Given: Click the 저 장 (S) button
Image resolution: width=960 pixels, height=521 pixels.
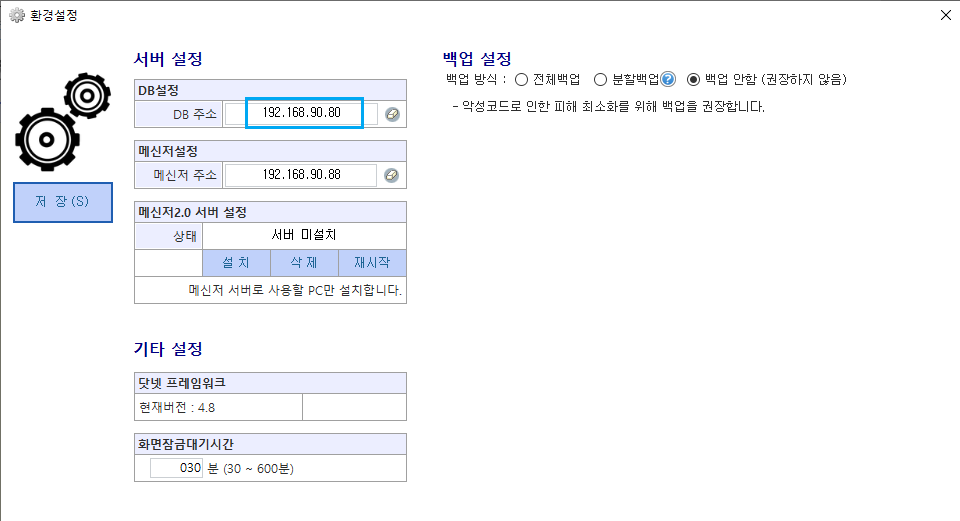Looking at the screenshot, I should click(63, 202).
